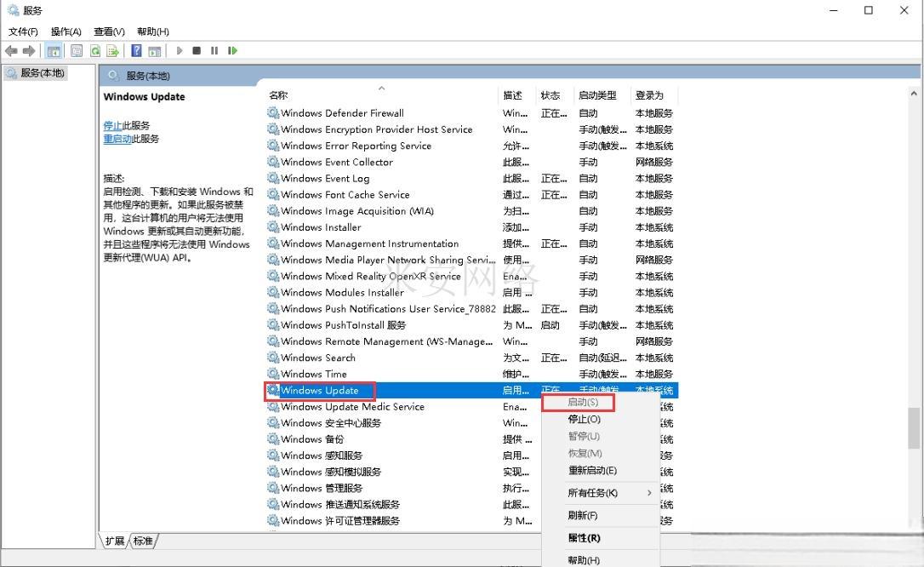This screenshot has height=567, width=924.
Task: Click the magnifier icon beside the 服务(本地) pane header
Action: pyautogui.click(x=113, y=76)
